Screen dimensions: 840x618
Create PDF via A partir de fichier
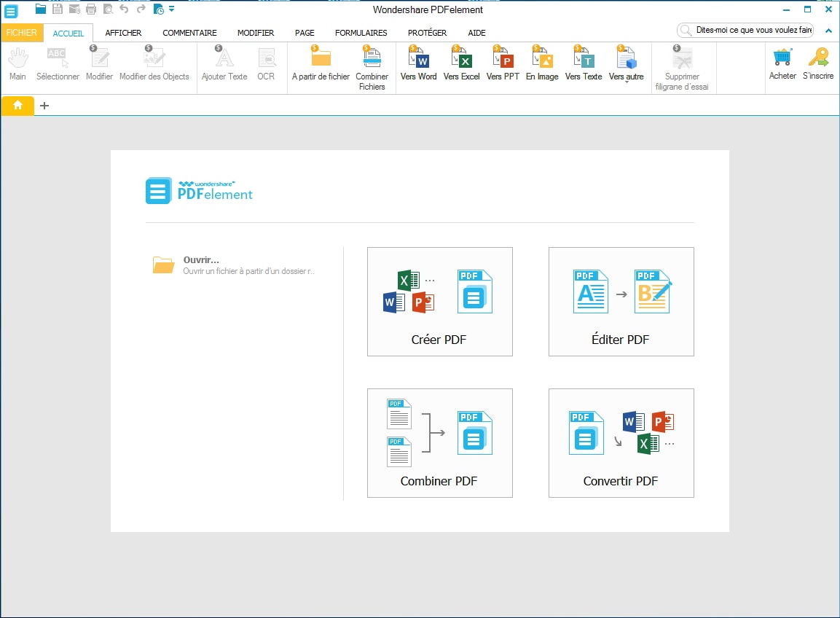[321, 64]
